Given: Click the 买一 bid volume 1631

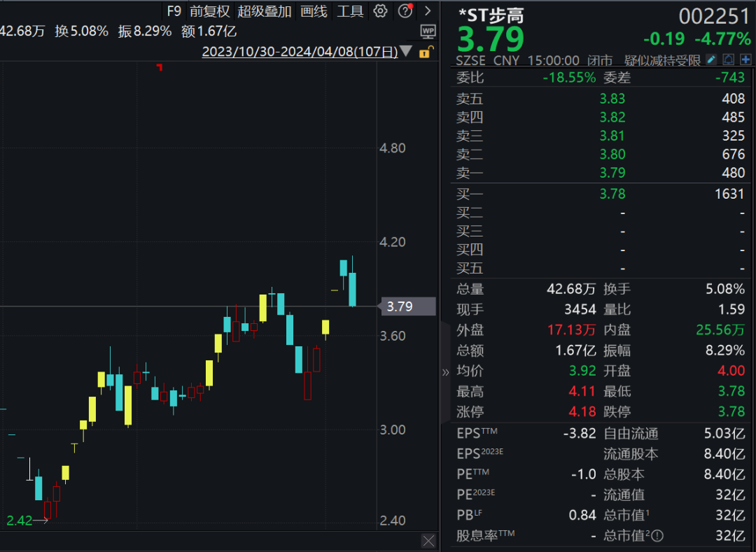Looking at the screenshot, I should point(729,194).
